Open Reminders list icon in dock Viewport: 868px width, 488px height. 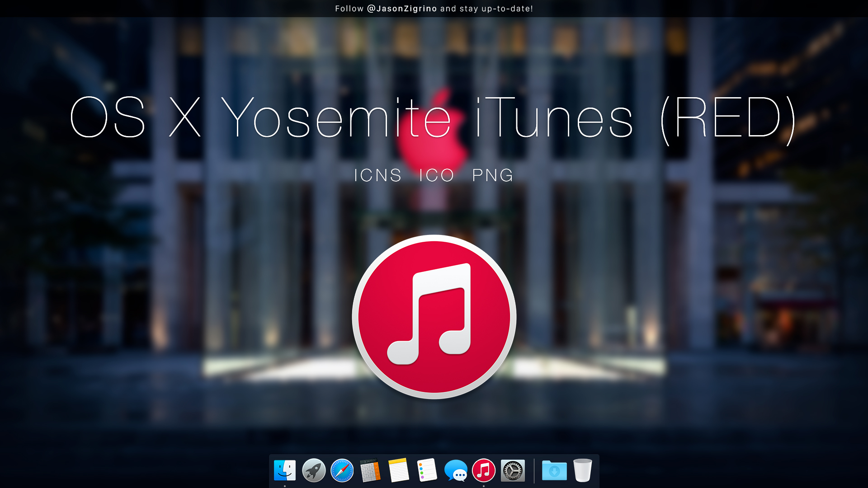(427, 470)
